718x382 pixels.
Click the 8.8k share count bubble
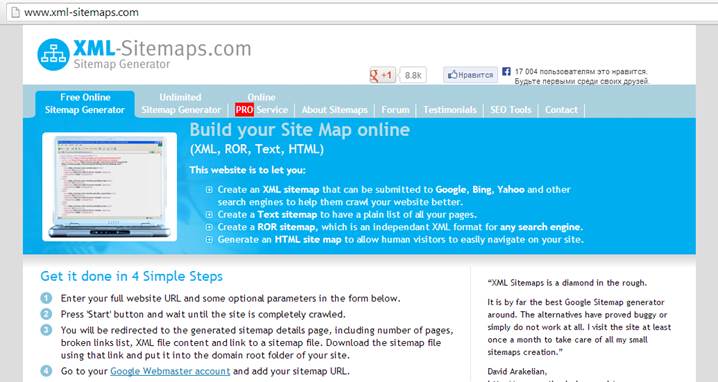(413, 75)
